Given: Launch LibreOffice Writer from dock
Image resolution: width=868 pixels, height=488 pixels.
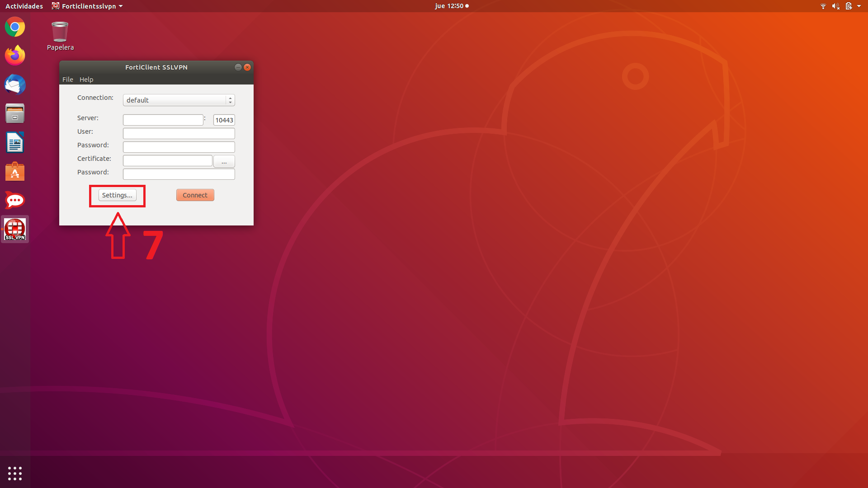Looking at the screenshot, I should coord(15,142).
